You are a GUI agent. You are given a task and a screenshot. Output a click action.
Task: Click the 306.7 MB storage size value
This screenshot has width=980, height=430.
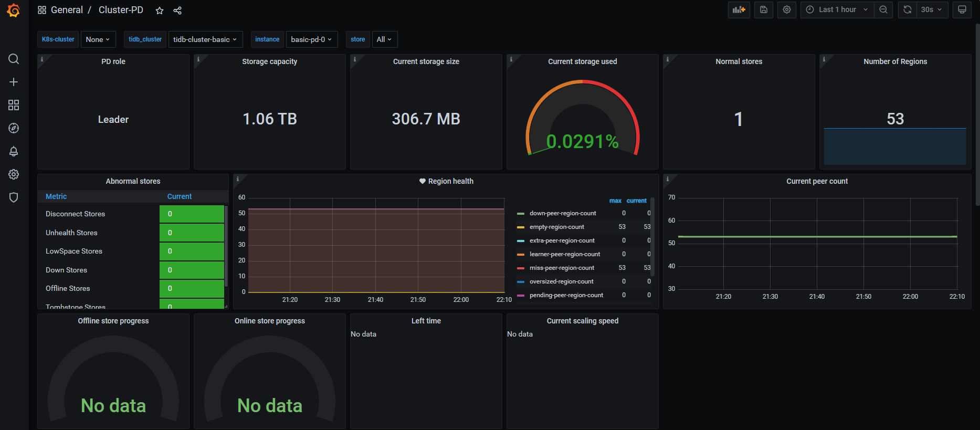click(426, 119)
